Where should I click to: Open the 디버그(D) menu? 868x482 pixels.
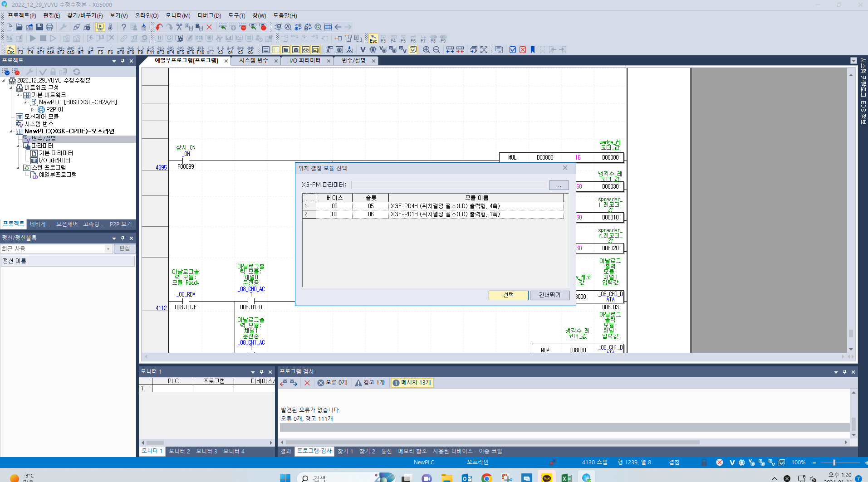click(209, 16)
